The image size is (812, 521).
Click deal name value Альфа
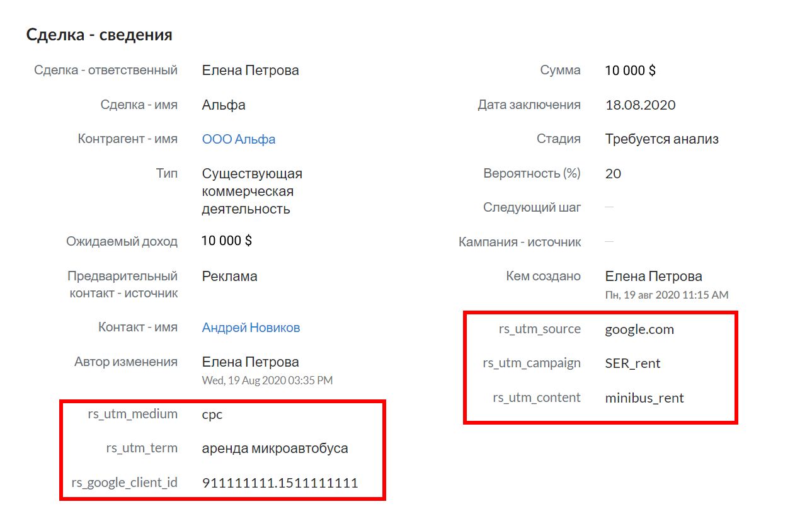224,105
